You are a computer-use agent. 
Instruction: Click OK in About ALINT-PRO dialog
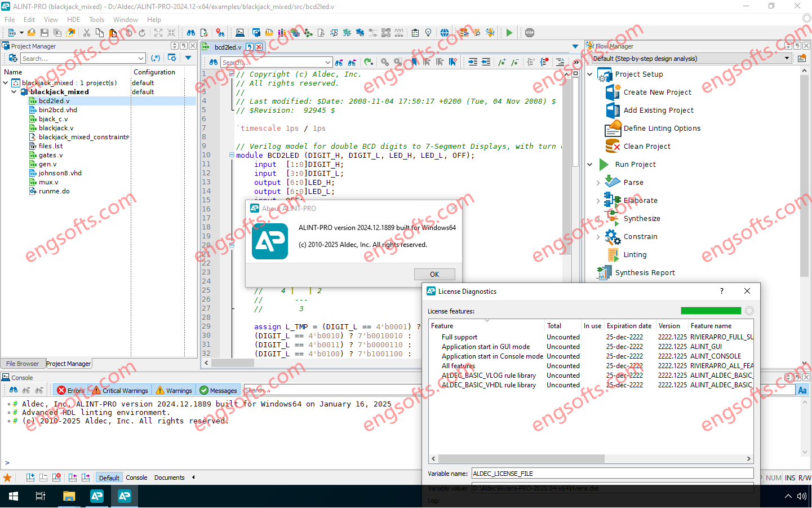434,274
